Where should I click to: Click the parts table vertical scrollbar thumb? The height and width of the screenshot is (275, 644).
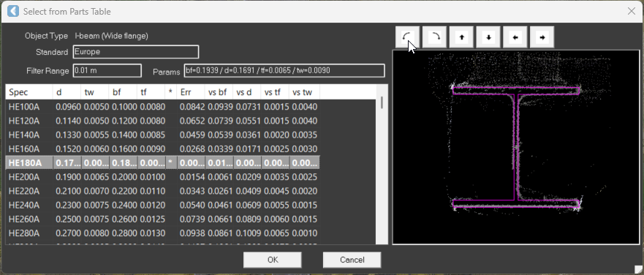pyautogui.click(x=382, y=102)
